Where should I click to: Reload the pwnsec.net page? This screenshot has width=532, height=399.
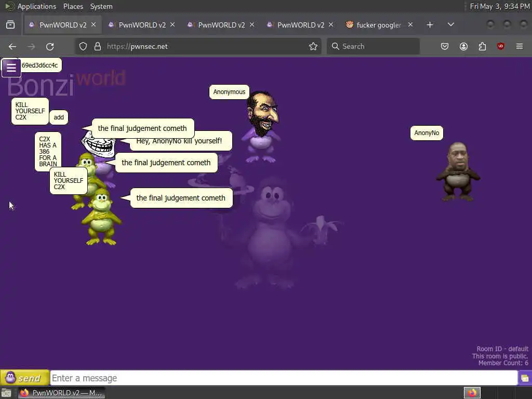pyautogui.click(x=50, y=46)
